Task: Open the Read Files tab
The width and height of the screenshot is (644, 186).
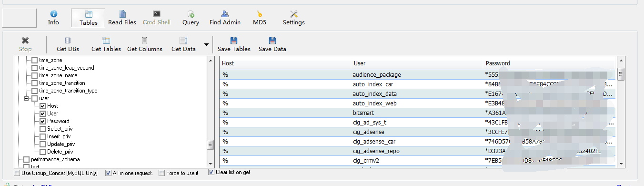Action: pos(122,18)
